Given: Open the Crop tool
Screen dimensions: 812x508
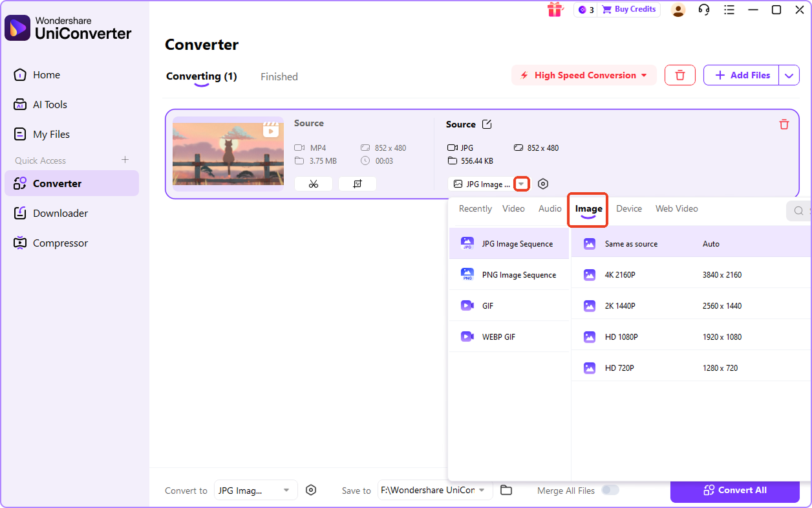Looking at the screenshot, I should tap(358, 184).
